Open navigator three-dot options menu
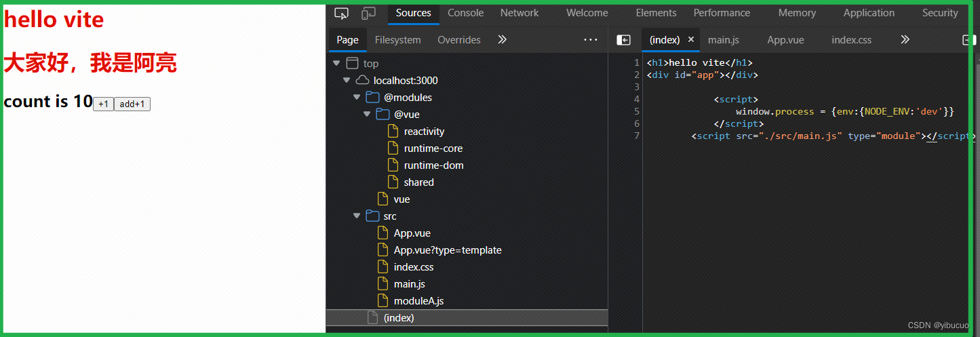The width and height of the screenshot is (980, 337). 591,40
